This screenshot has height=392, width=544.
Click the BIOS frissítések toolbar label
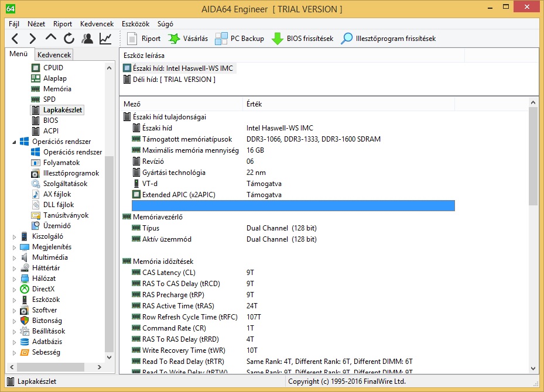click(x=310, y=39)
